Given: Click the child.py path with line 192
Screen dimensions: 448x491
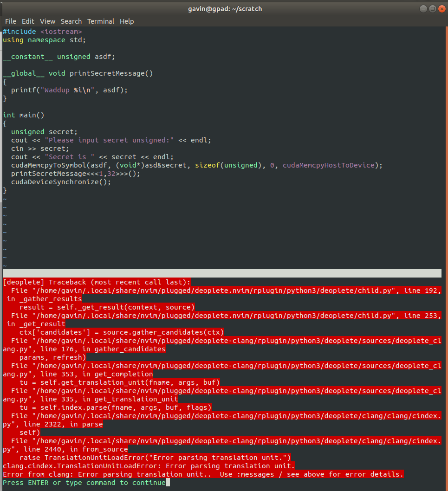Looking at the screenshot, I should tap(226, 291).
